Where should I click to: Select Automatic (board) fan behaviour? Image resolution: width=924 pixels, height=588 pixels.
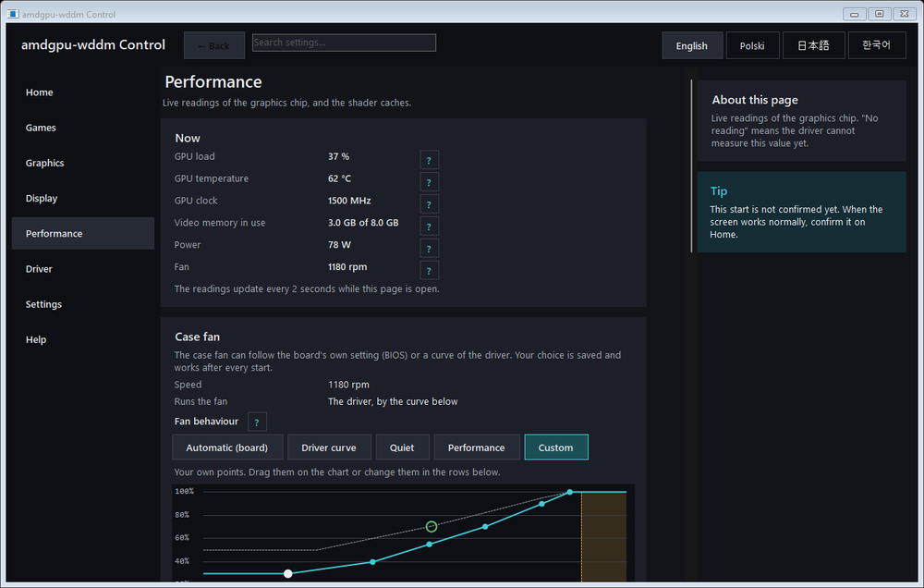coord(227,447)
